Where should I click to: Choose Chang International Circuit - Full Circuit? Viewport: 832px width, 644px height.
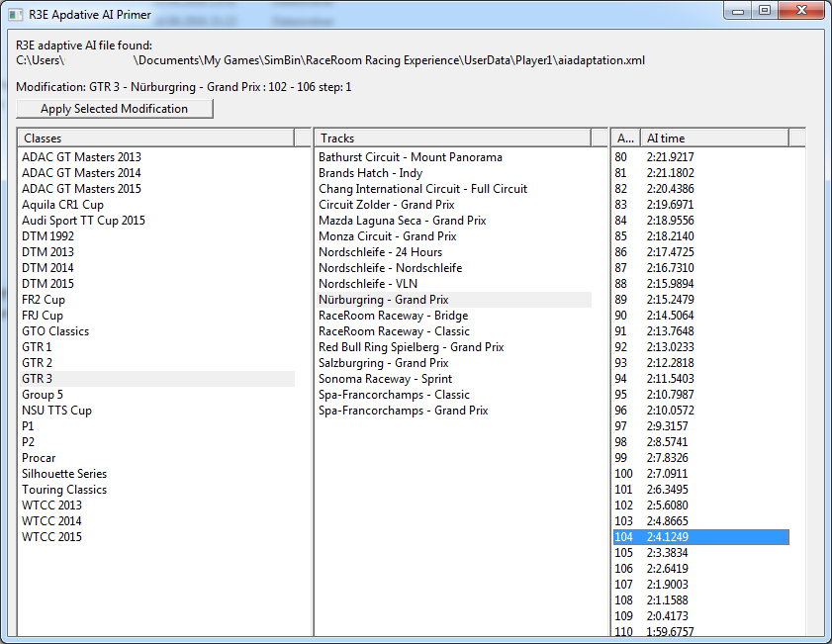click(454, 189)
